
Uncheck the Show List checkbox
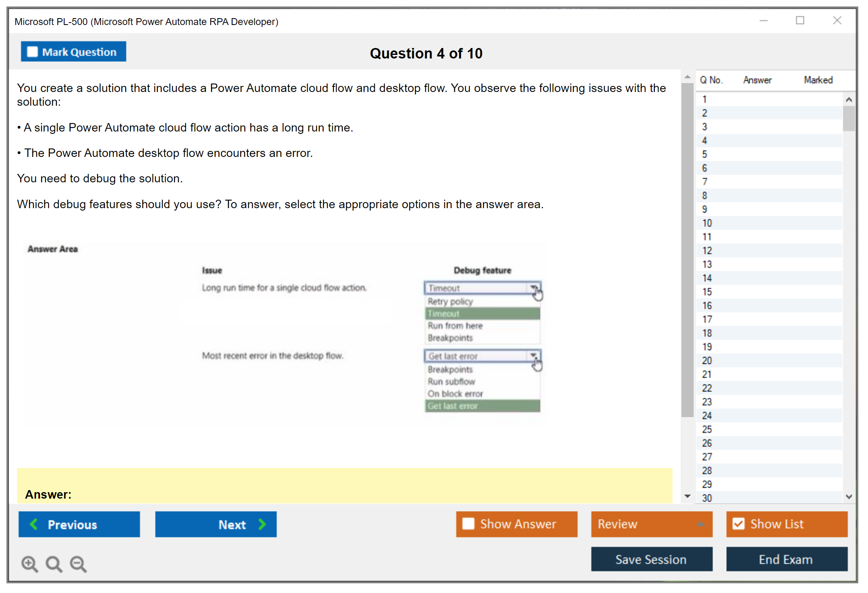pos(738,524)
